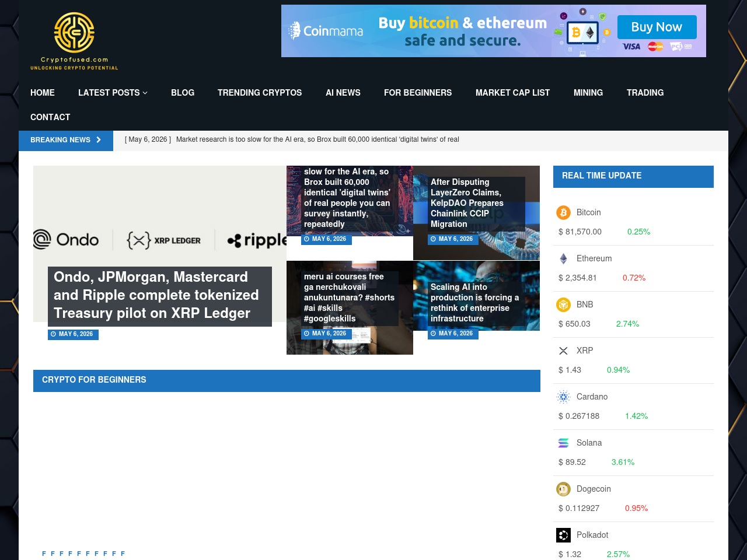Click the Bitcoin coin icon
747x560 pixels.
pos(563,213)
